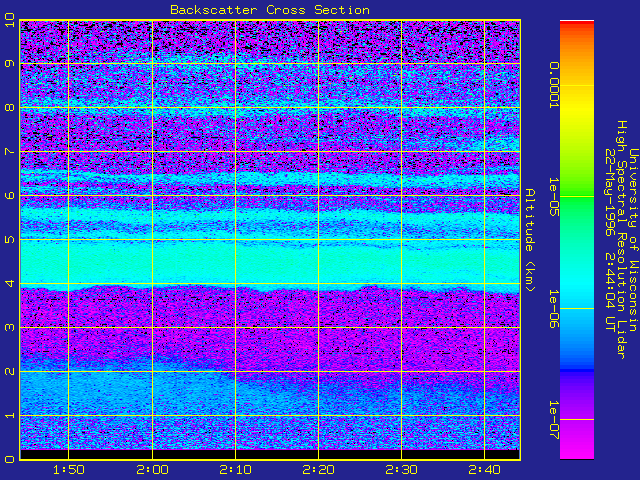This screenshot has width=640, height=480.
Task: Pick the altitude axis label "5"
Action: click(x=10, y=240)
